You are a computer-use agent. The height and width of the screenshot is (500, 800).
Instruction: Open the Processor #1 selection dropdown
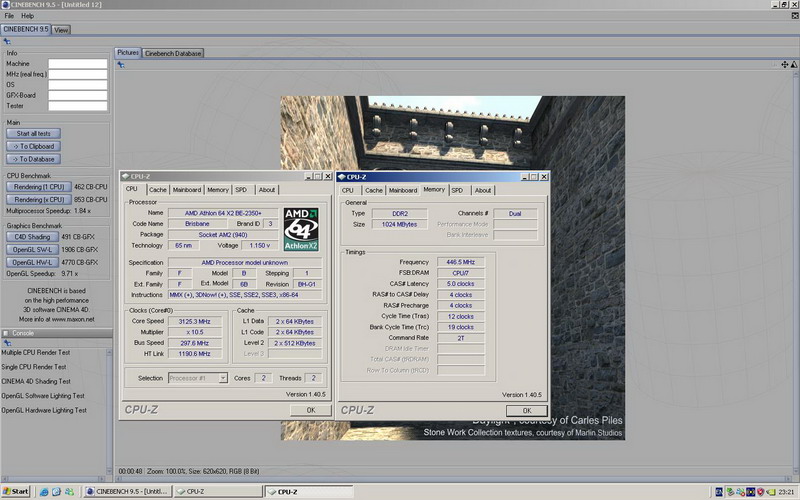(x=198, y=378)
